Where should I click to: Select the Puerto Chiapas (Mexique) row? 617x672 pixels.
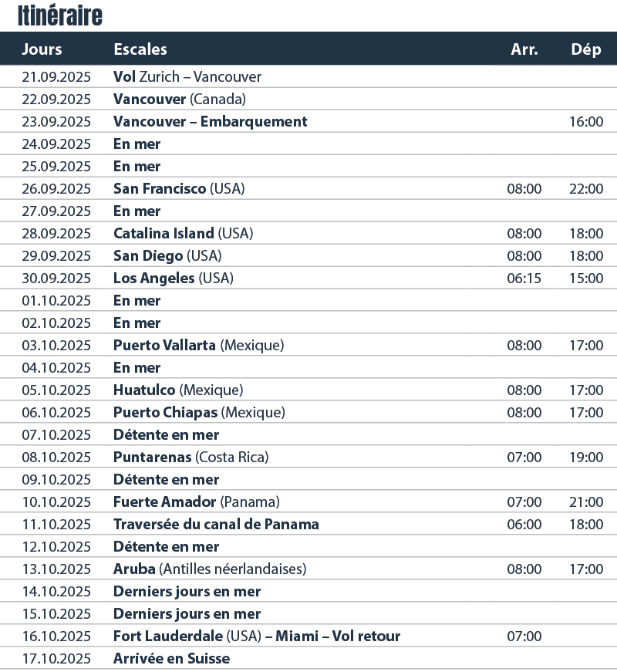(x=308, y=412)
